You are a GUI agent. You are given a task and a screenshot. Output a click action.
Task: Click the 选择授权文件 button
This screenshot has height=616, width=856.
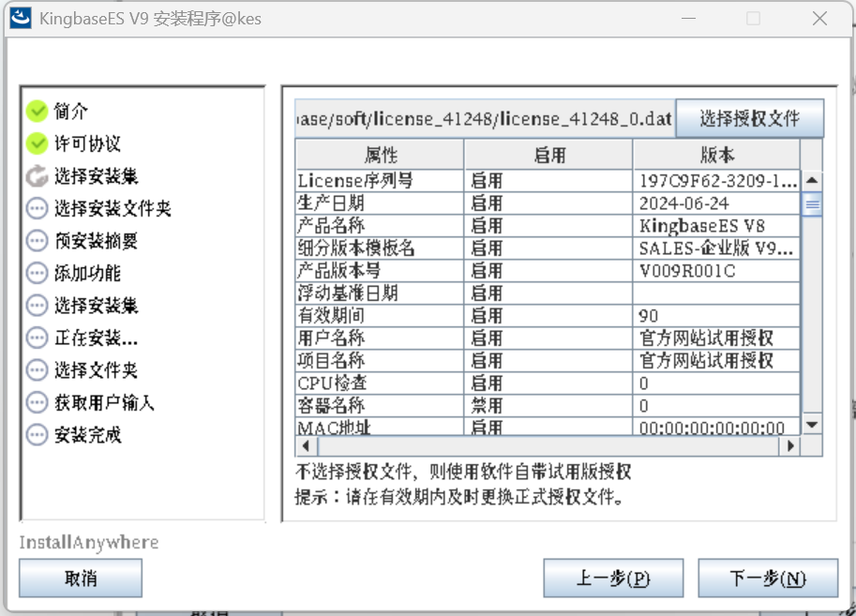749,118
